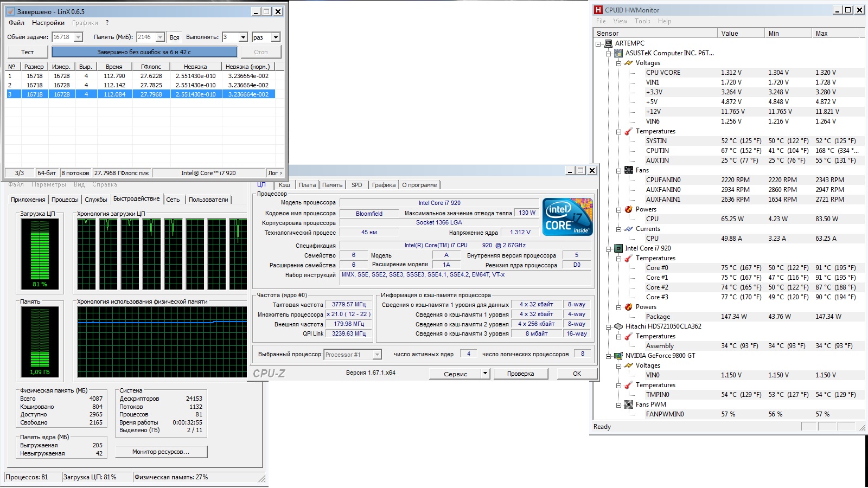Open the View menu in HWMonitor

[620, 21]
